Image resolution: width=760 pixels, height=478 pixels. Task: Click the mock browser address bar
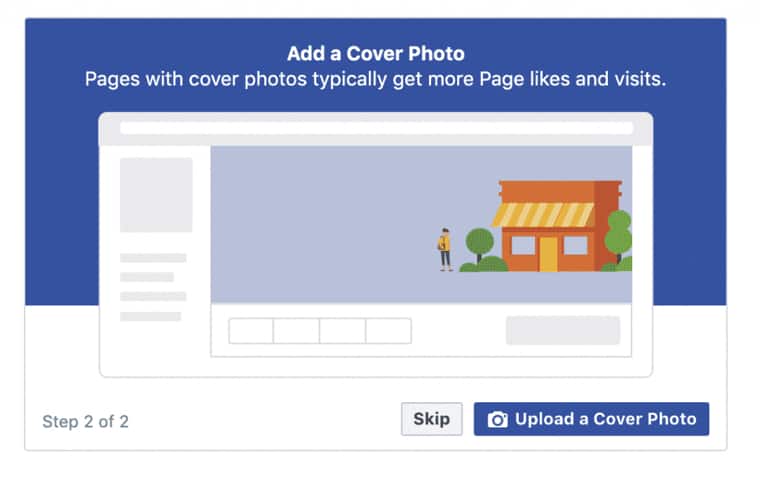(x=377, y=128)
